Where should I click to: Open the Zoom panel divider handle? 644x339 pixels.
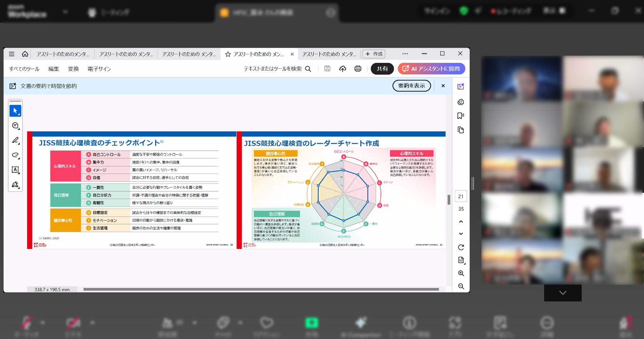tap(473, 183)
